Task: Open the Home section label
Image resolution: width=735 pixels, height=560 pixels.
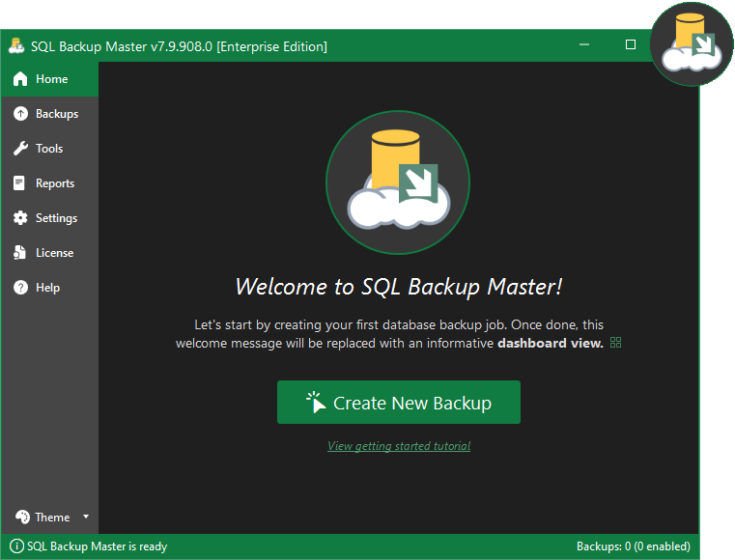Action: 52,79
